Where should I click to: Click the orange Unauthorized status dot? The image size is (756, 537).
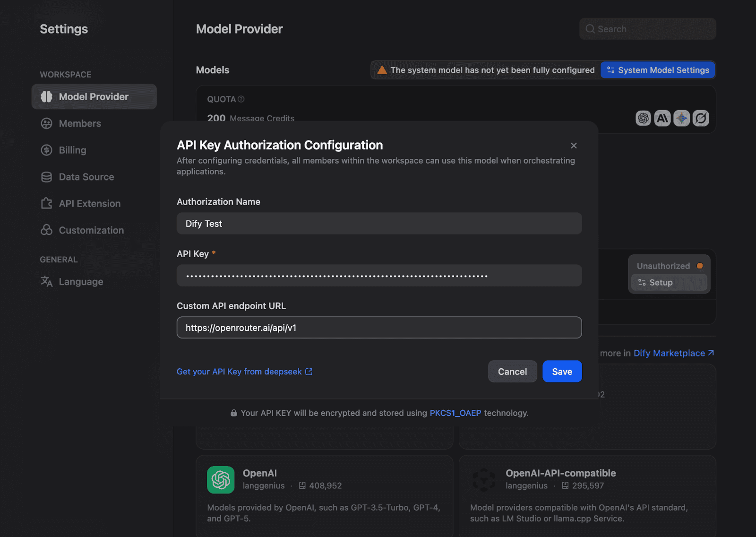coord(700,266)
